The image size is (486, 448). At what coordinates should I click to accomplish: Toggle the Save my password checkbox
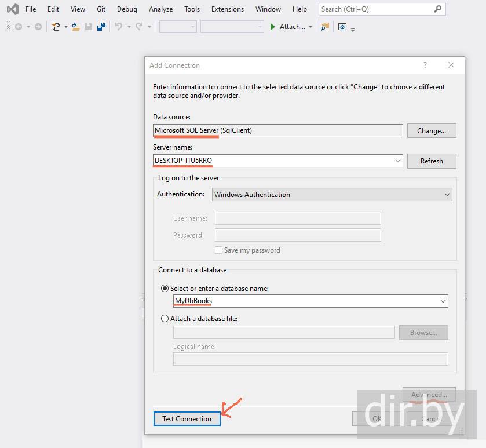218,250
